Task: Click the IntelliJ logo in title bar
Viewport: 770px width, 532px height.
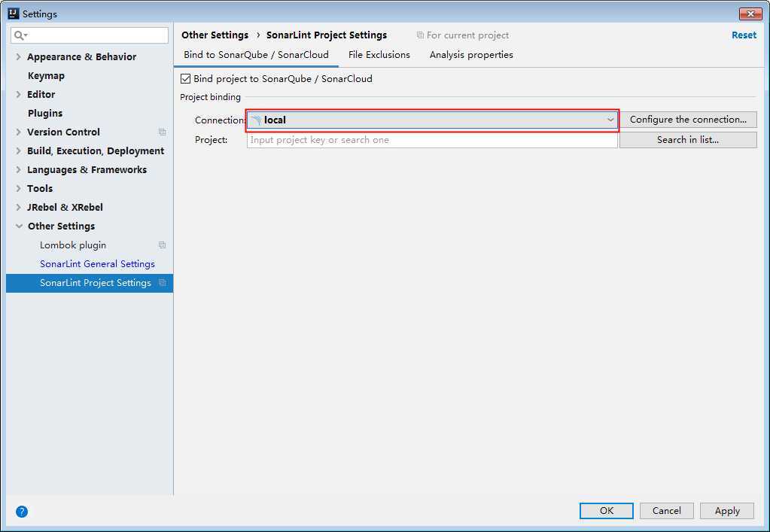Action: [14, 14]
